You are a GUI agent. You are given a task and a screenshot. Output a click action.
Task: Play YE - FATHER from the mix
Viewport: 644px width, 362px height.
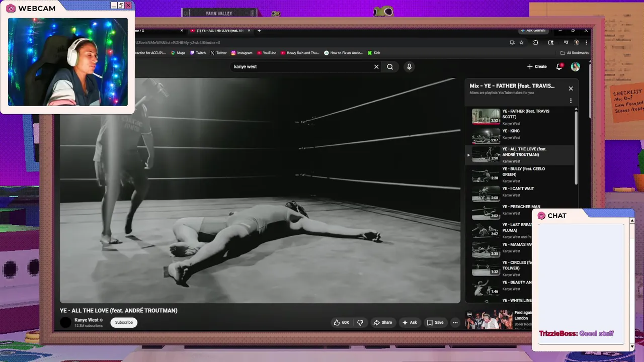tap(520, 117)
